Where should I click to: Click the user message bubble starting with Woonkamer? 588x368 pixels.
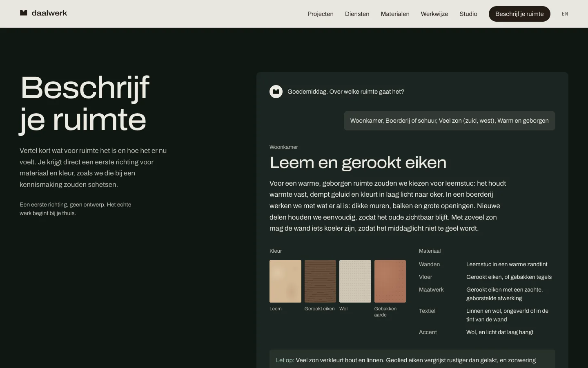click(x=450, y=121)
